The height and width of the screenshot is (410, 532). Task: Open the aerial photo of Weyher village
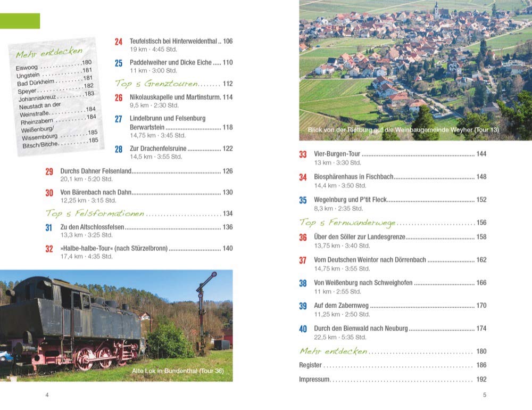[415, 69]
